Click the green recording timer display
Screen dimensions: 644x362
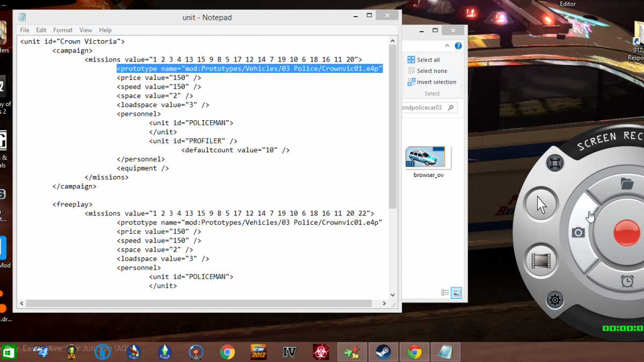point(623,328)
